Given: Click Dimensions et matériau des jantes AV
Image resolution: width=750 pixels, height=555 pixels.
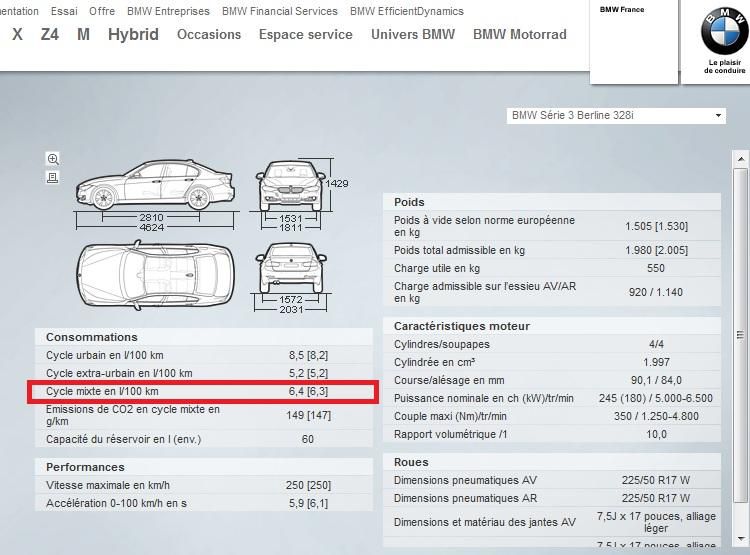Looking at the screenshot, I should [x=485, y=522].
